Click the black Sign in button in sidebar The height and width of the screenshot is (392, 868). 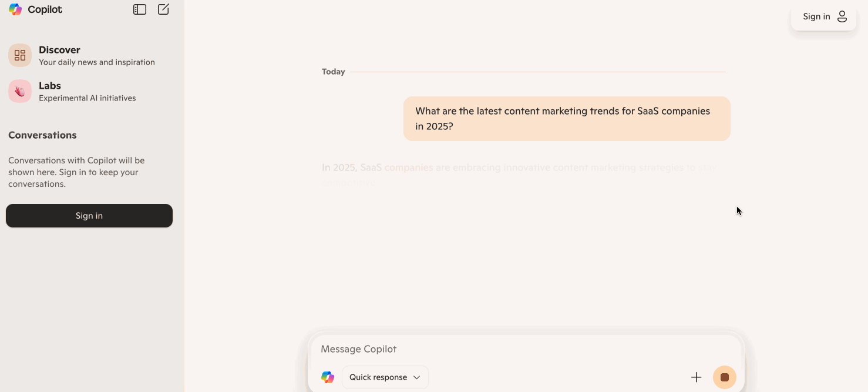coord(89,216)
